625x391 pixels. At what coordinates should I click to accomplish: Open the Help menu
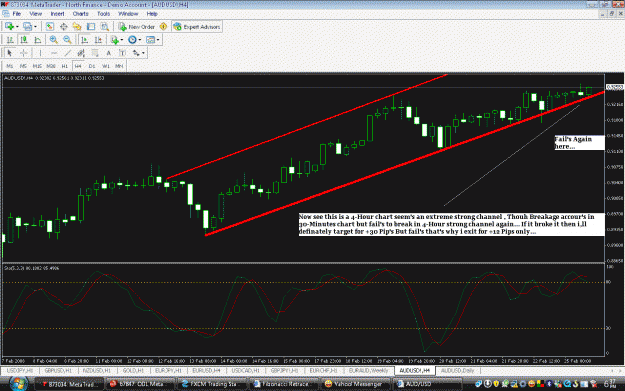pyautogui.click(x=152, y=14)
